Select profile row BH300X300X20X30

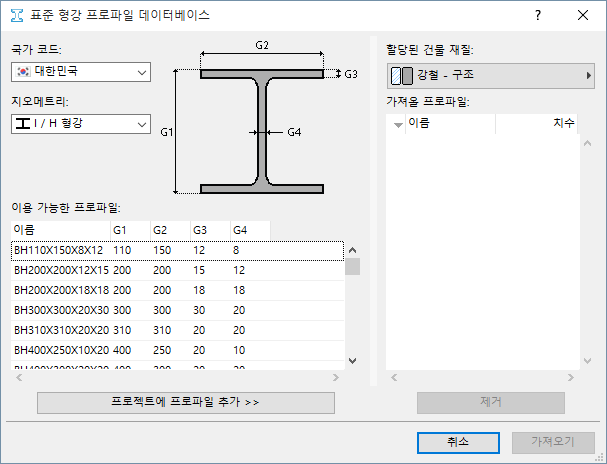177,311
